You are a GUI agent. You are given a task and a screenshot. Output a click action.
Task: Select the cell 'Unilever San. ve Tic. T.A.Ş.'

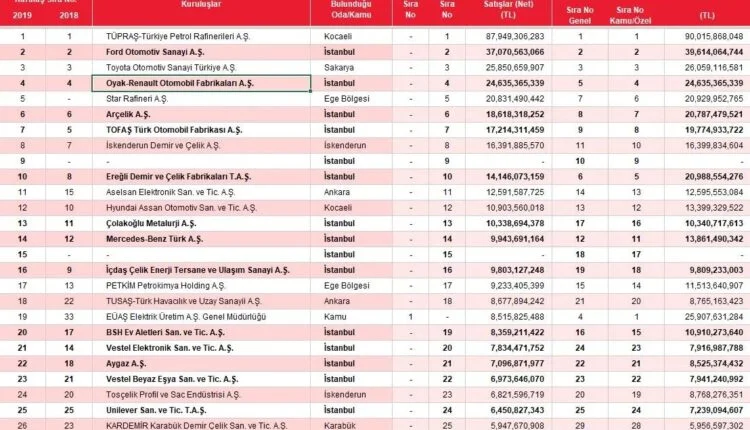click(x=201, y=410)
